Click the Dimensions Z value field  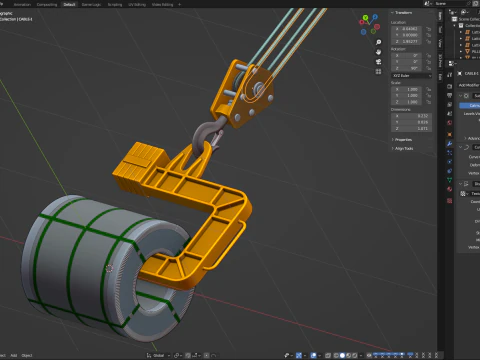coord(412,128)
